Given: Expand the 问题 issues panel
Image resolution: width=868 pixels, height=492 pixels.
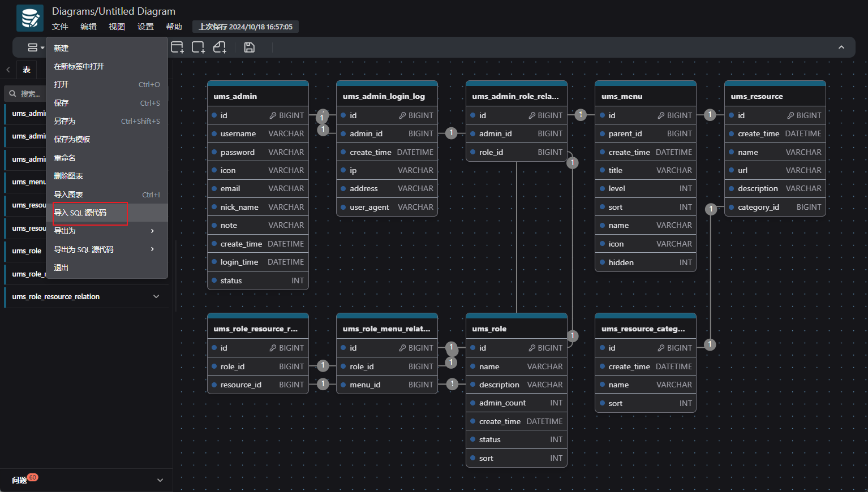Looking at the screenshot, I should pos(160,480).
